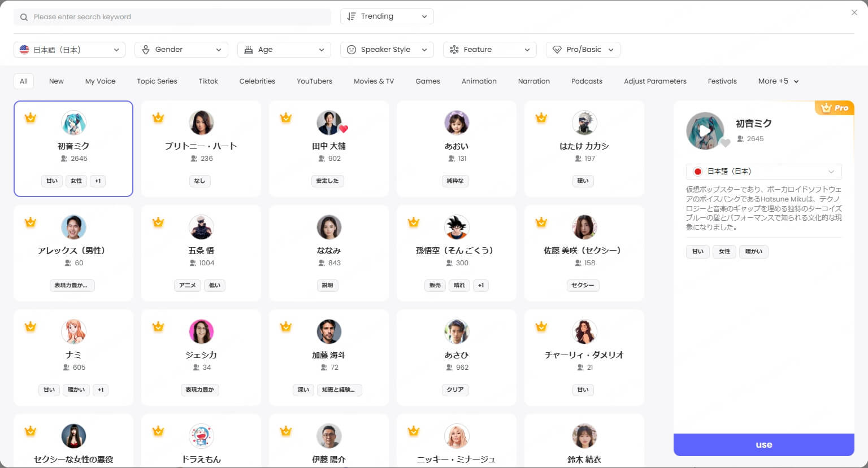The image size is (868, 468).
Task: Click the 知恵と経験 tag on 加藤 海斗 card
Action: coord(338,390)
